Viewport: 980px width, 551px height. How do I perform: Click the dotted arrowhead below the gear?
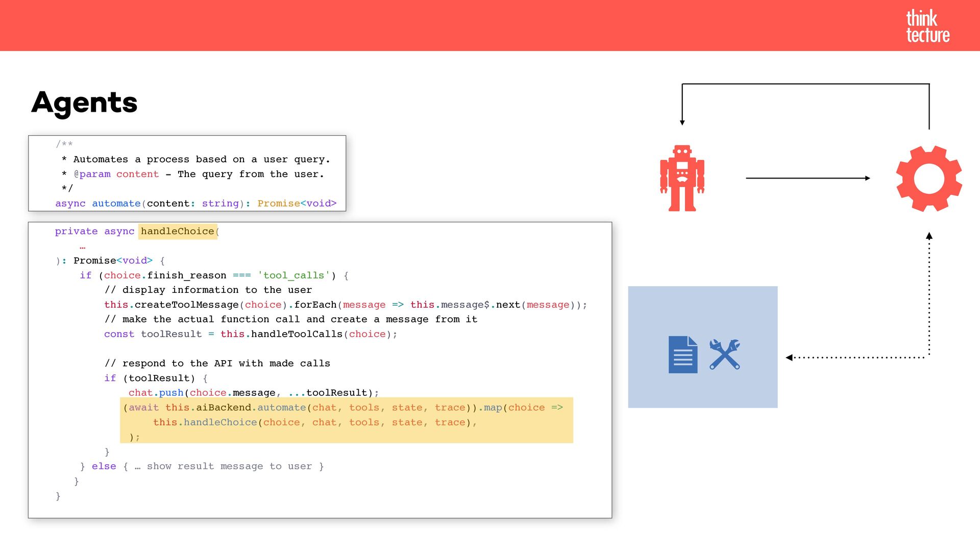[929, 236]
